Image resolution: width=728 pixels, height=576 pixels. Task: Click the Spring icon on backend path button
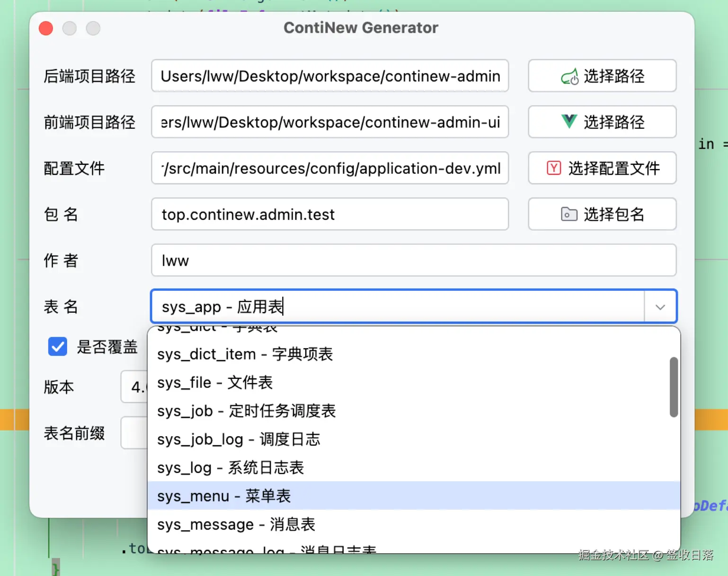[x=569, y=76]
